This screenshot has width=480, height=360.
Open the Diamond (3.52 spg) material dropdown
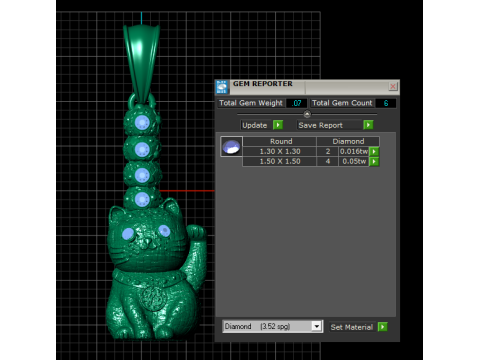click(317, 326)
